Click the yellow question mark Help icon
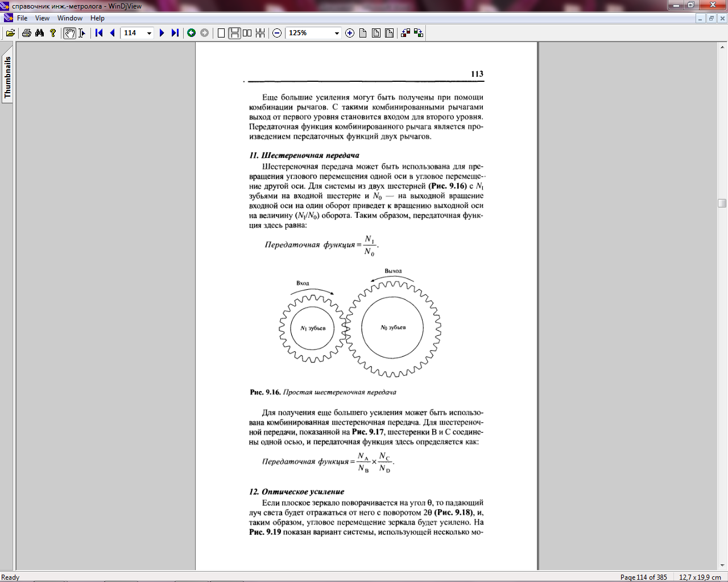 coord(53,33)
